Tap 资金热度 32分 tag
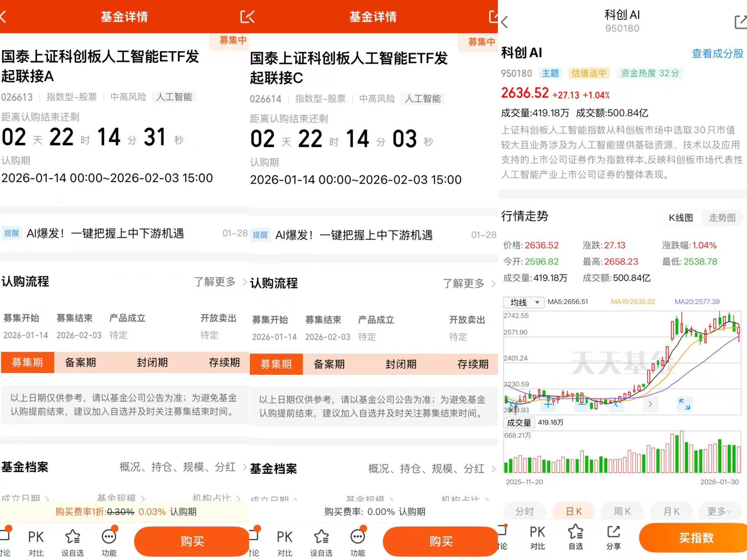 (x=650, y=73)
